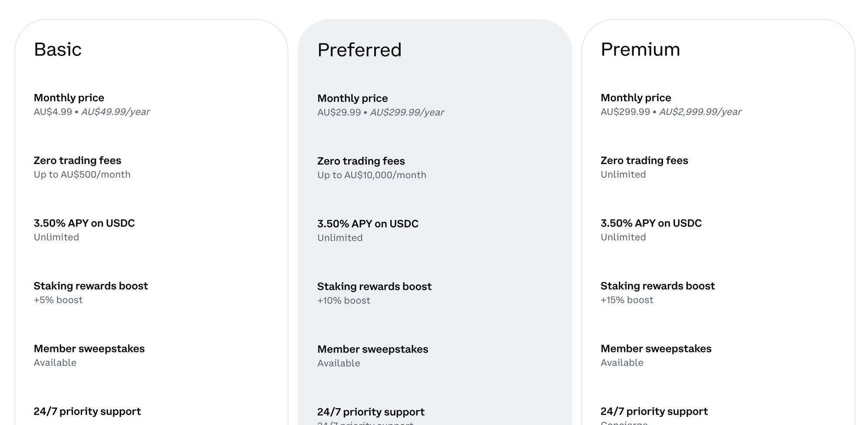Select the +15% boost text
The image size is (868, 425).
[x=627, y=300]
